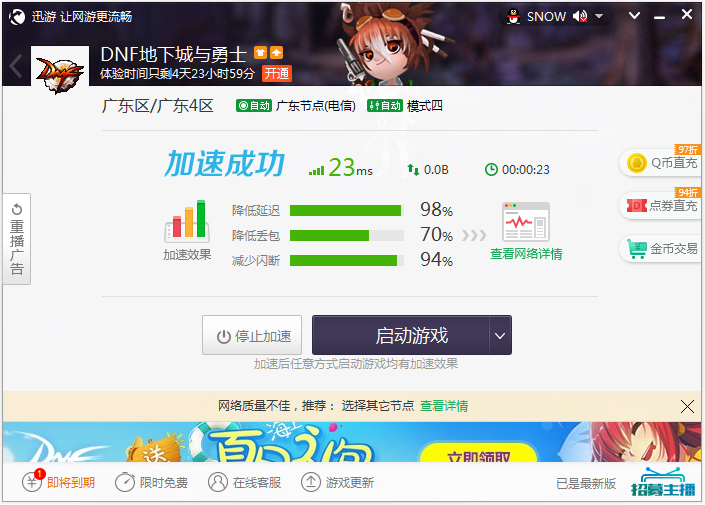Screen dimensions: 705x505
Task: Click the orange shirt badge icon
Action: coord(260,53)
